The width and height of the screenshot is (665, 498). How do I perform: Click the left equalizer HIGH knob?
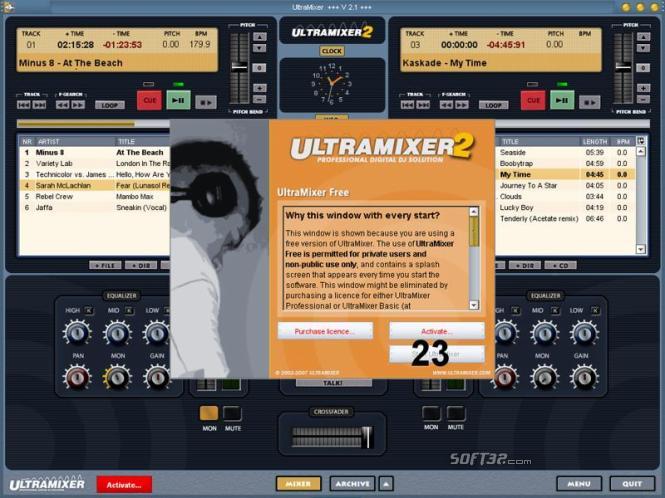point(77,333)
